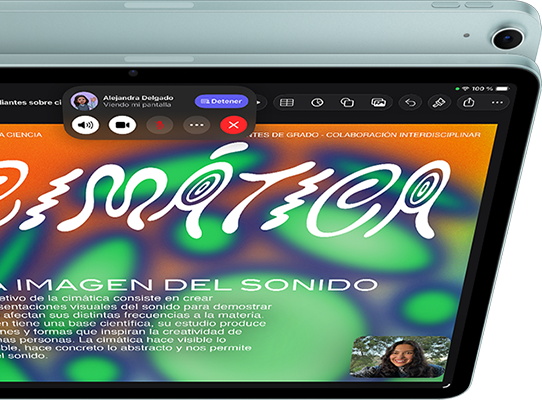542x400 pixels.
Task: Stop screen sharing with Detener button
Action: pos(221,101)
